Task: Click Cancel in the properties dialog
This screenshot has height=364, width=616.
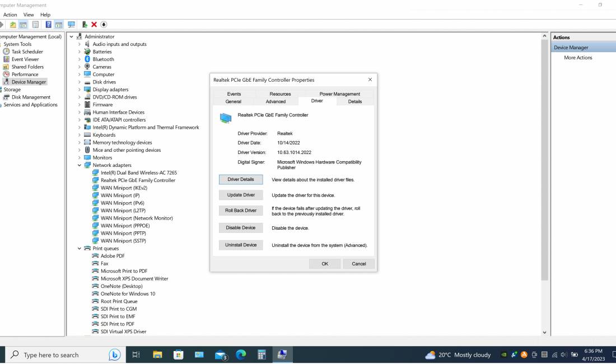Action: 358,264
